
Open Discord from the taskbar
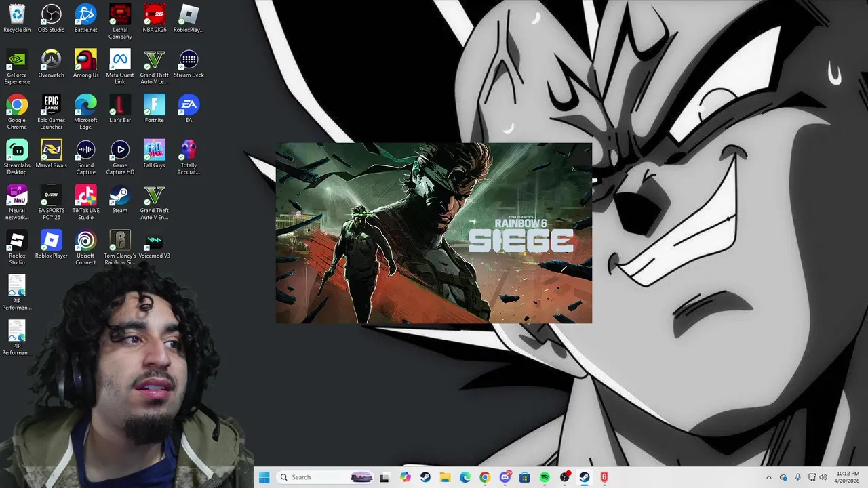(505, 477)
